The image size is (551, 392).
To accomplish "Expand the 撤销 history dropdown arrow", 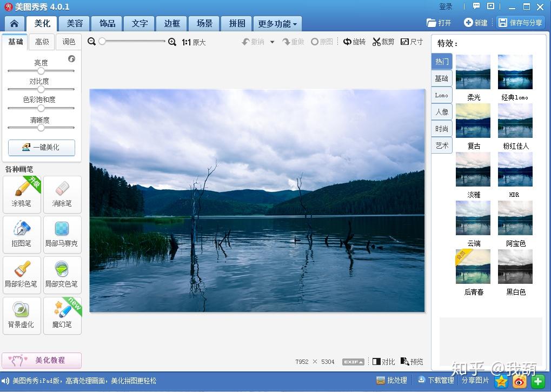I will tap(273, 42).
